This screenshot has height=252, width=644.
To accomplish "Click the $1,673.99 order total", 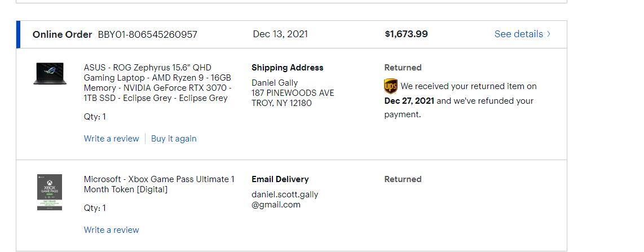I will pos(406,34).
